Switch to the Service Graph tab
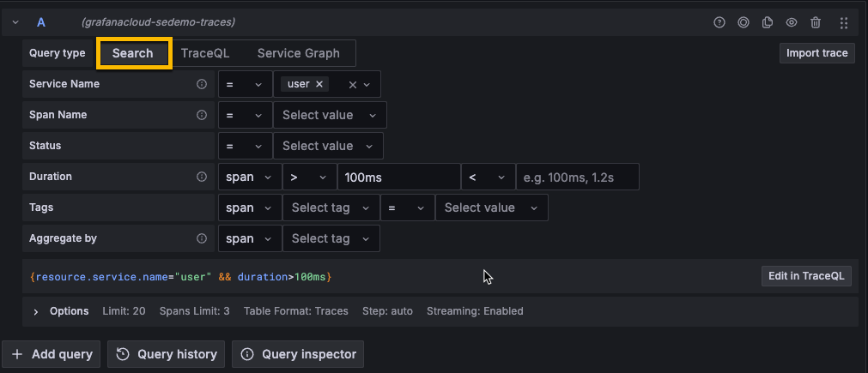868x373 pixels. (298, 53)
